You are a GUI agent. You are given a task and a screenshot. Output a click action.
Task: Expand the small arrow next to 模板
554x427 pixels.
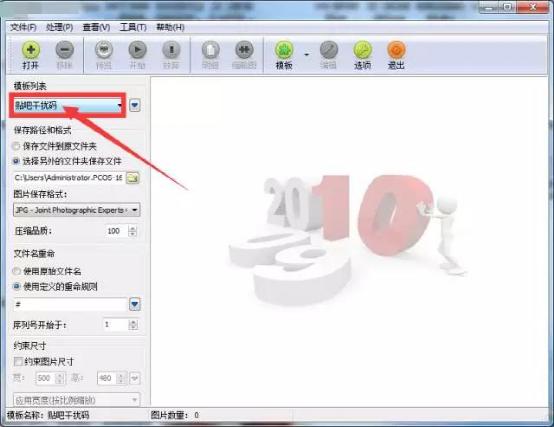(306, 54)
